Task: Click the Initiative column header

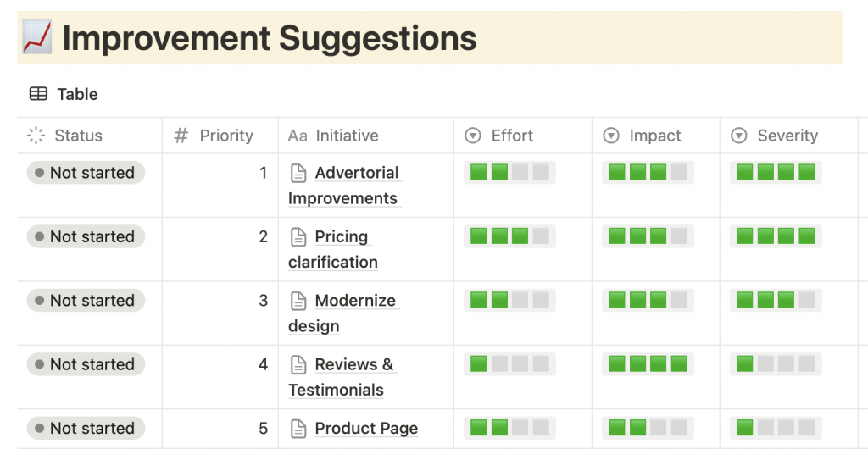Action: pyautogui.click(x=366, y=136)
